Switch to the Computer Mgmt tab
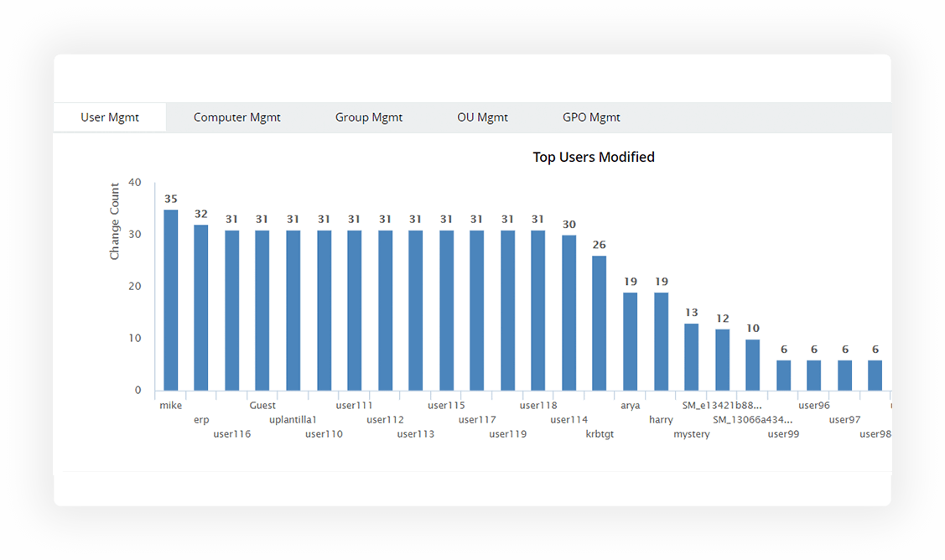Image resolution: width=945 pixels, height=560 pixels. (237, 117)
